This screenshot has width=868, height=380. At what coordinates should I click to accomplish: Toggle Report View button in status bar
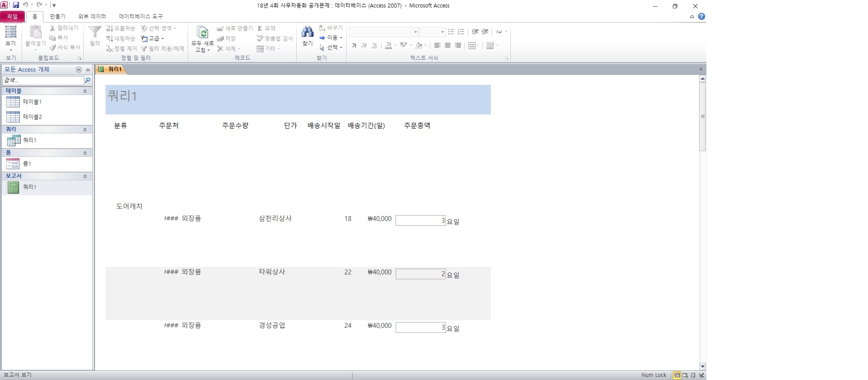coord(677,375)
